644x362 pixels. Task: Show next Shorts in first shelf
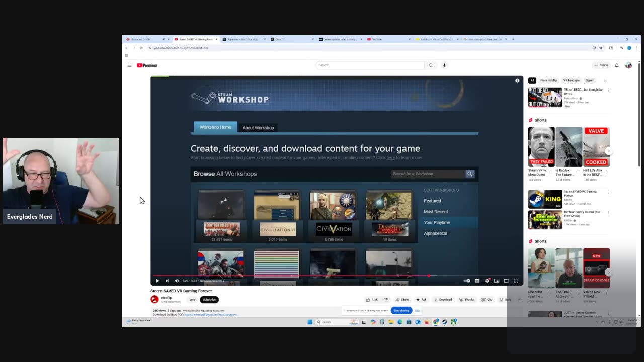pyautogui.click(x=608, y=151)
